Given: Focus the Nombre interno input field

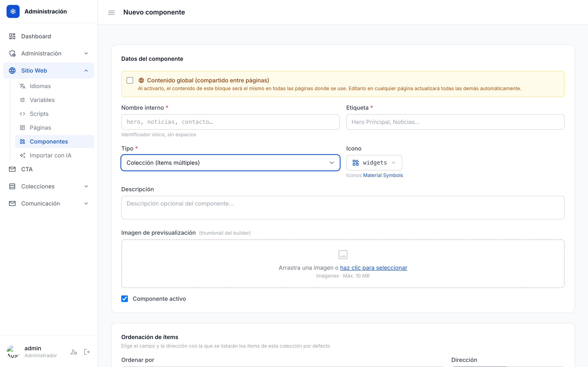Looking at the screenshot, I should [230, 122].
